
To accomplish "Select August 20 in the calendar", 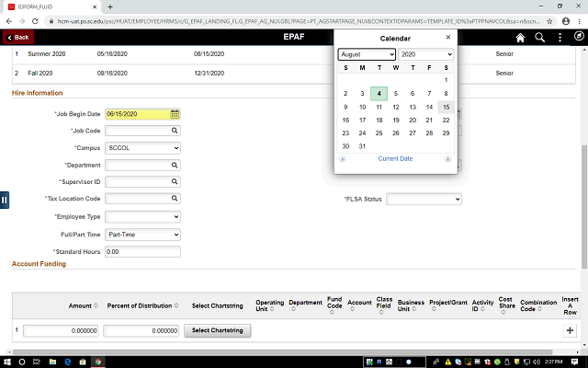I will pos(413,121).
